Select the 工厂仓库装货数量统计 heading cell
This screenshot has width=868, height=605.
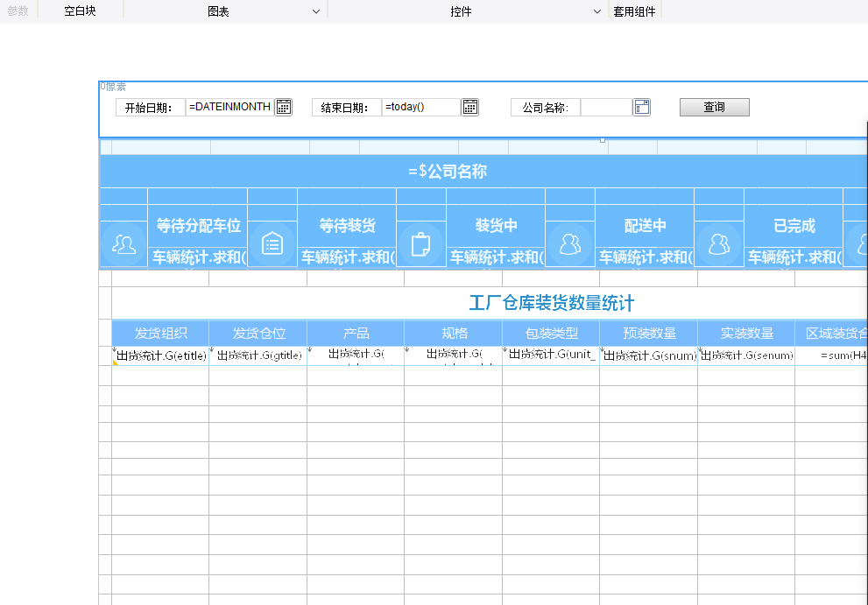click(x=551, y=303)
